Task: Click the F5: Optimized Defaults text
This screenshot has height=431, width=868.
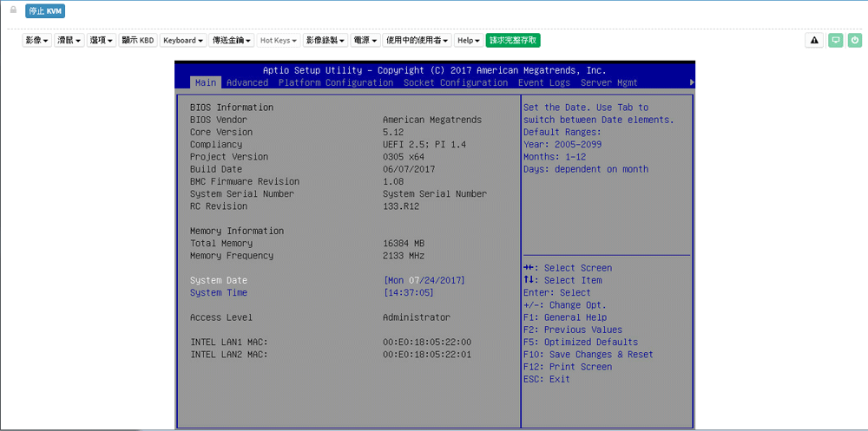Action: [581, 343]
